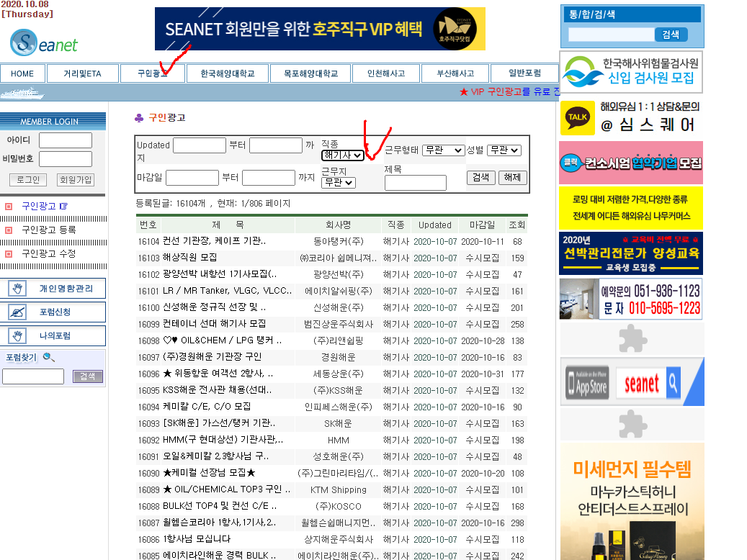Open the 인천해사고 menu tab
The height and width of the screenshot is (560, 747).
[x=386, y=74]
